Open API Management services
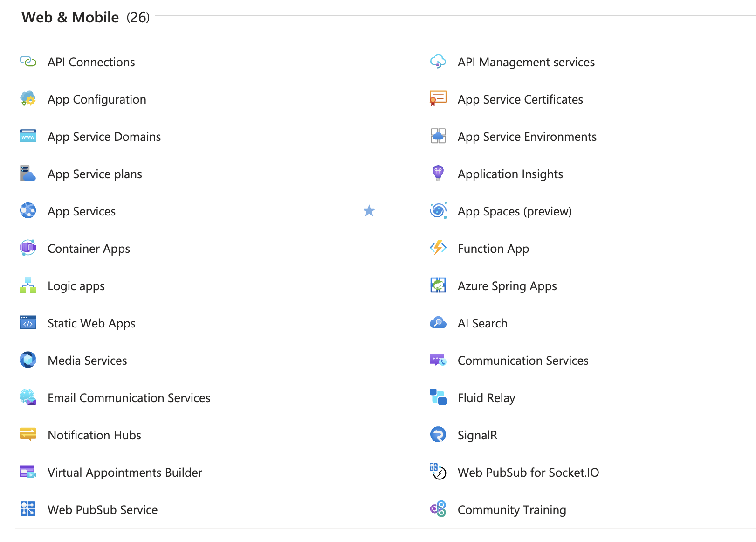Viewport: 756px width, 542px height. (x=526, y=62)
